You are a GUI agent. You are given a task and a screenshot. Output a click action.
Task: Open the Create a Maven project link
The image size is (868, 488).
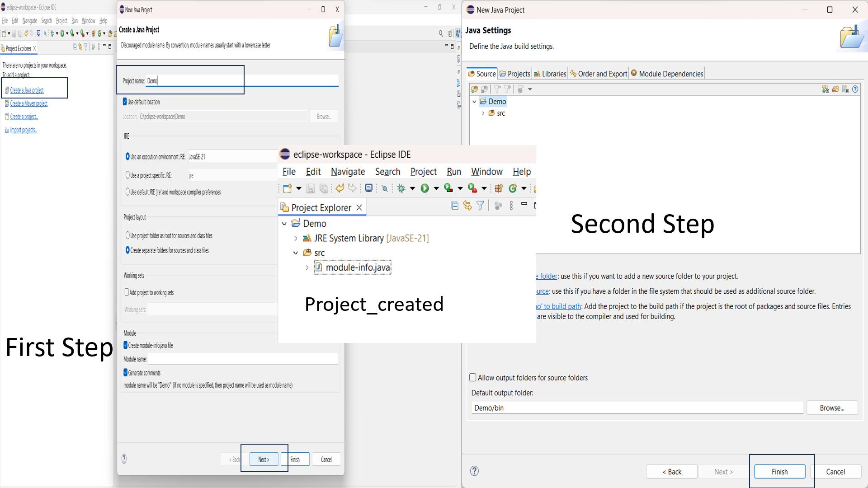tap(28, 103)
